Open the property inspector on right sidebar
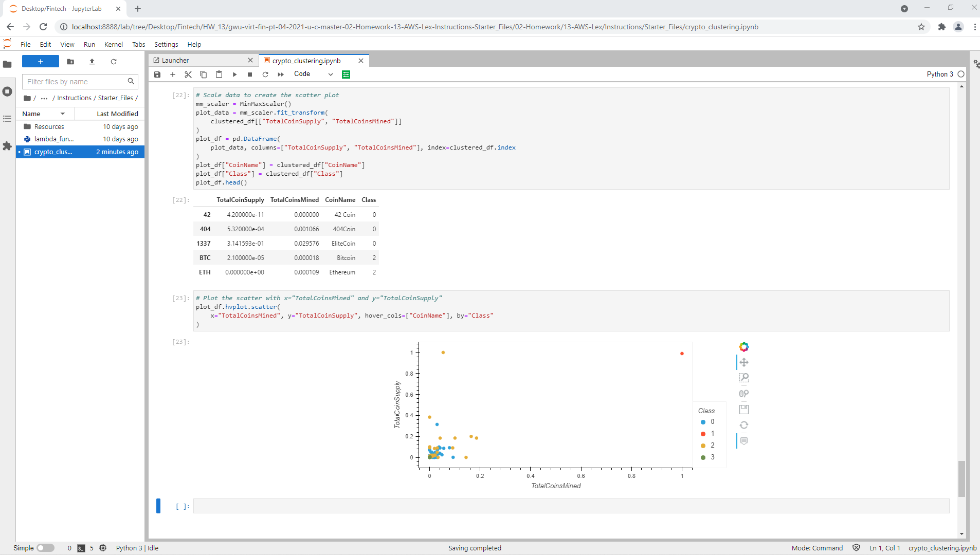 click(976, 64)
